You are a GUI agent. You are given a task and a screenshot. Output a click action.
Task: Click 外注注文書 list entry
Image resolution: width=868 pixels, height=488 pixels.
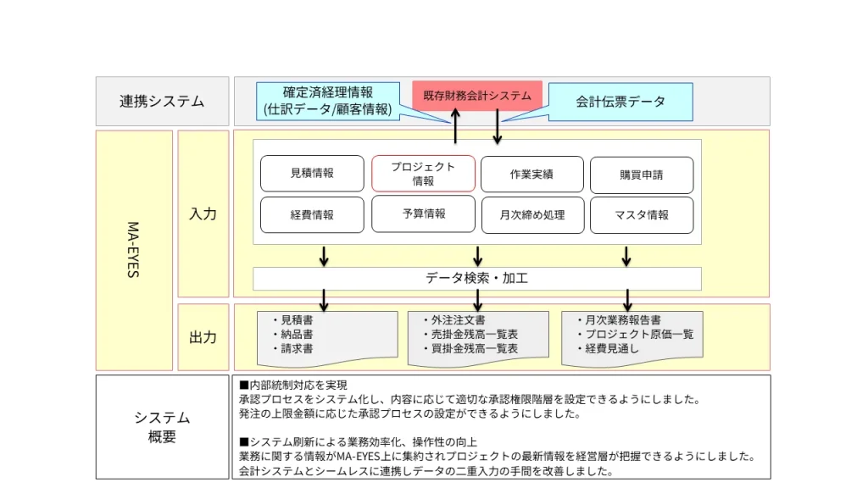[459, 319]
